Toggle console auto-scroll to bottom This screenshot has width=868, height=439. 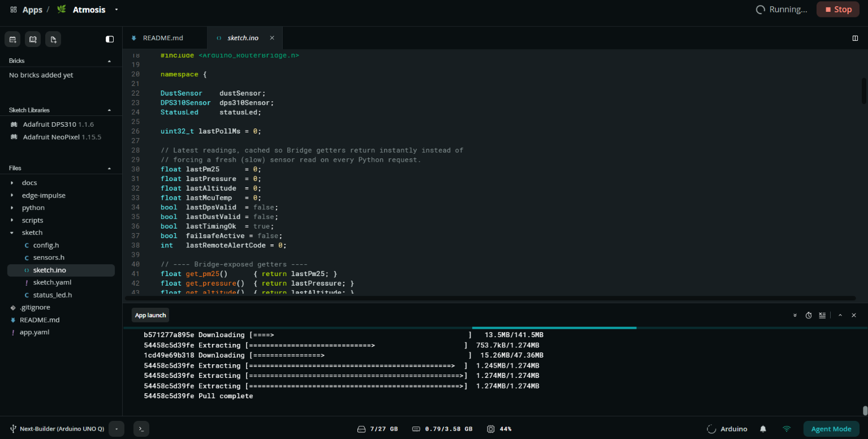(x=795, y=315)
